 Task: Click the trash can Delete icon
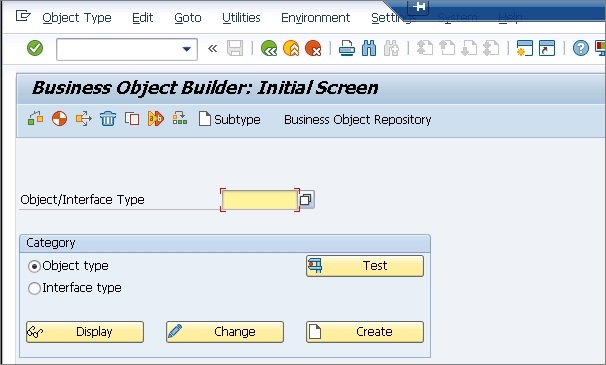pos(108,119)
